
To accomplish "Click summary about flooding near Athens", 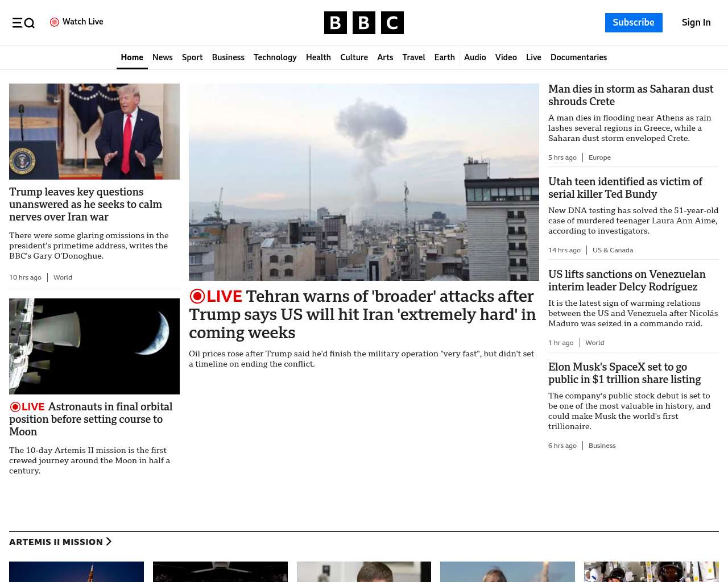I will coord(630,128).
